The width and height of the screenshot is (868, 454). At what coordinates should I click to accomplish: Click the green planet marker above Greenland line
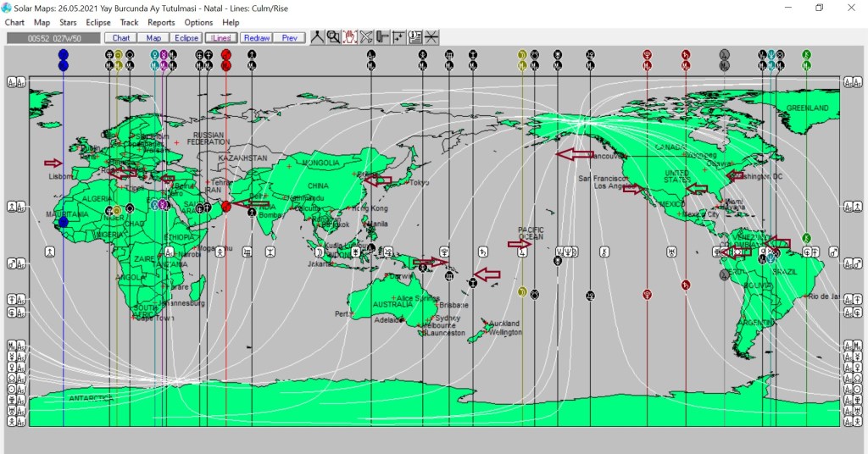pos(806,54)
